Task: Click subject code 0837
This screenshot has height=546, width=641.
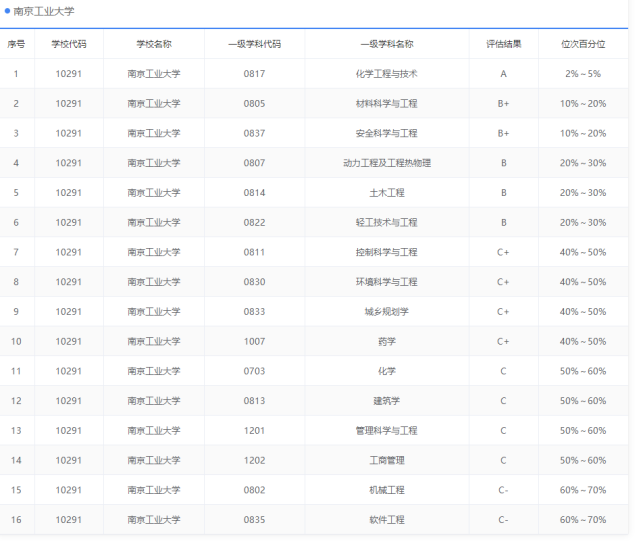Action: [254, 134]
